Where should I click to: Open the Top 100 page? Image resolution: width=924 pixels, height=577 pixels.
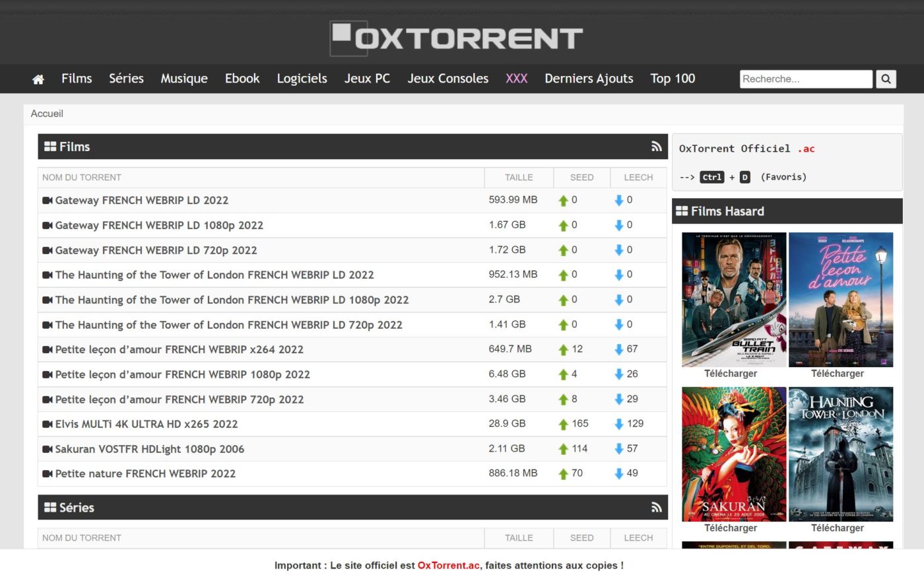point(672,79)
